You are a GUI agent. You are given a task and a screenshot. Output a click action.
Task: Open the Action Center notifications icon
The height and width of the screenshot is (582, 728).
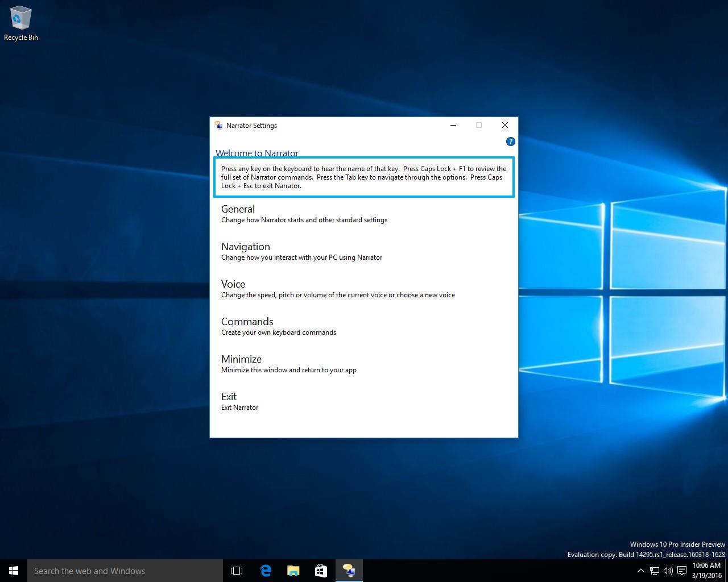pos(681,571)
